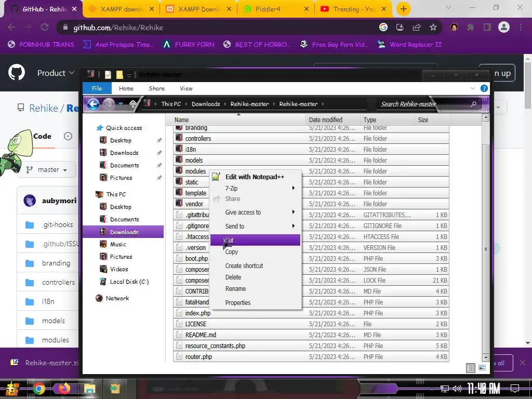Click This PC in Explorer breadcrumb
Viewport: 532px width, 399px height.
point(170,104)
